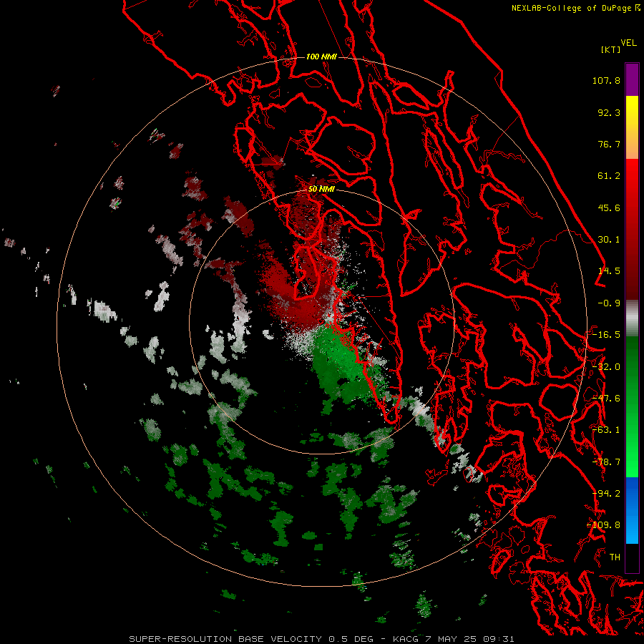Click the 100 NMI range ring label
This screenshot has height=644, width=644.
click(x=321, y=57)
